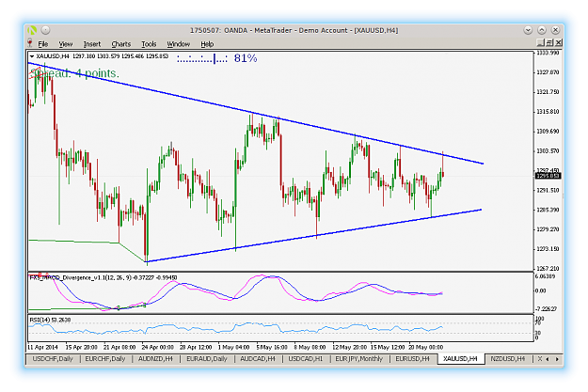Click the round pin button in title bar
The width and height of the screenshot is (588, 392).
(x=45, y=30)
